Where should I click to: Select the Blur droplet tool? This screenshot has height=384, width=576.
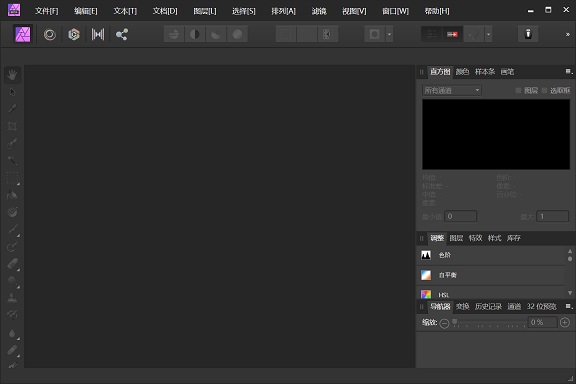coord(12,333)
